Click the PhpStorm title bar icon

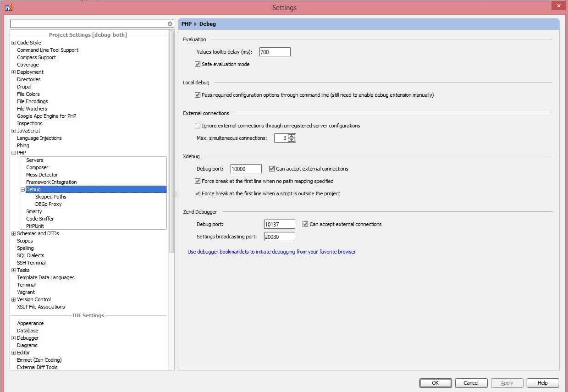[x=8, y=7]
